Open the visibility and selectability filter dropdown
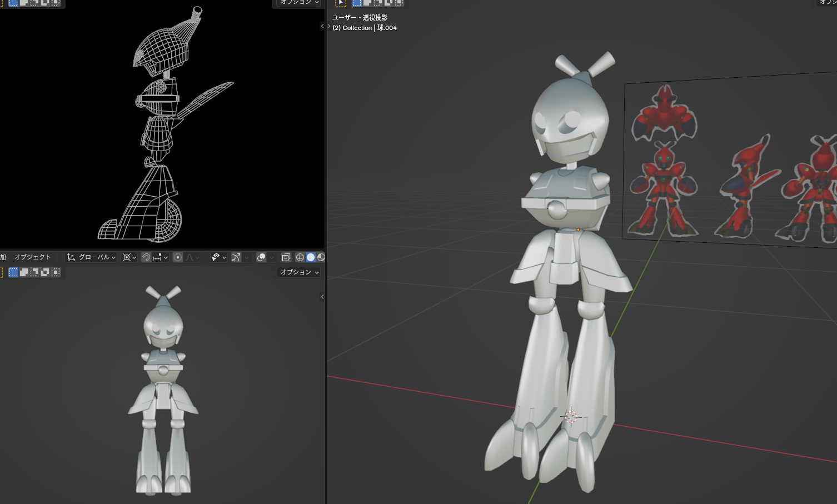 click(x=219, y=257)
